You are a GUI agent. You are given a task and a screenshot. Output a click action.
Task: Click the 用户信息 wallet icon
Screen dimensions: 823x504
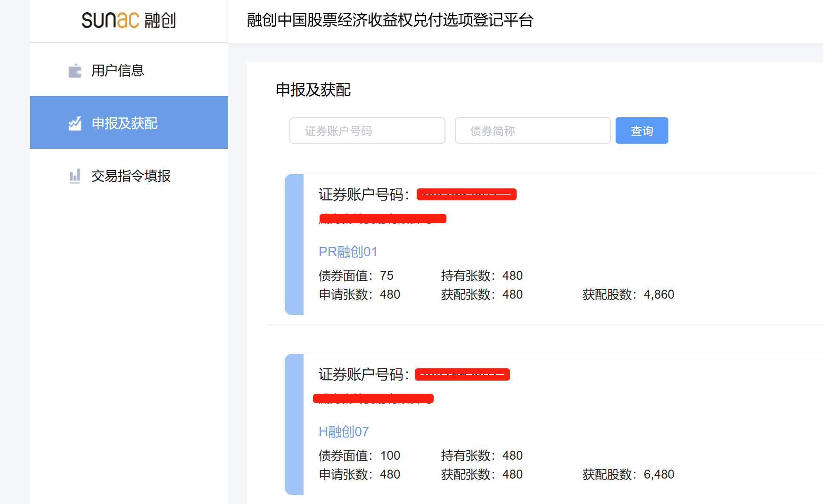[x=75, y=71]
